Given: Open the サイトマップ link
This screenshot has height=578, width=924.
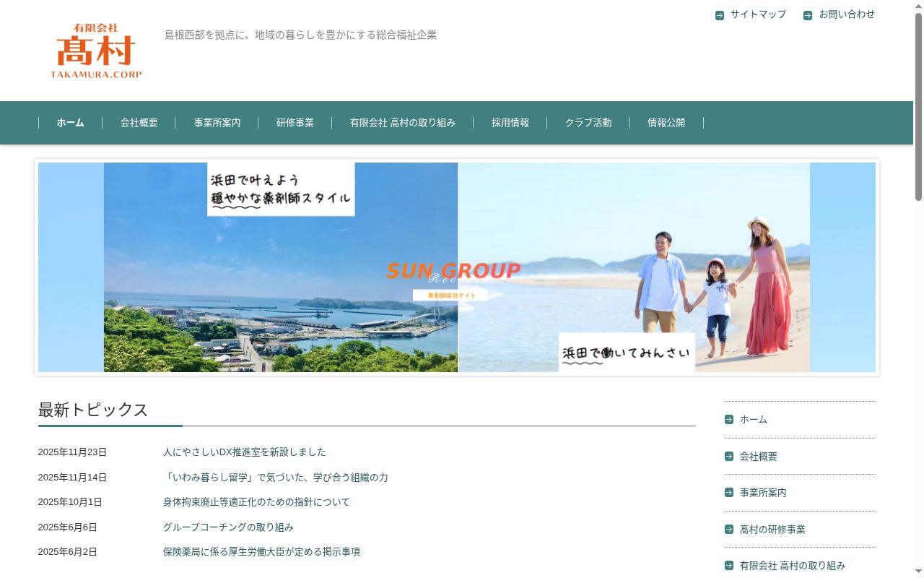Looking at the screenshot, I should tap(758, 14).
